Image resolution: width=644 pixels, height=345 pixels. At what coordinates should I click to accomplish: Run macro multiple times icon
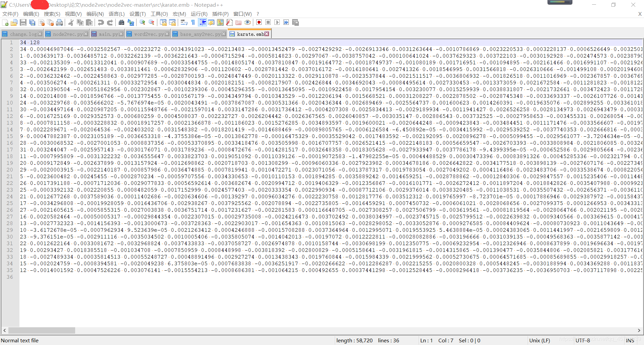click(286, 22)
